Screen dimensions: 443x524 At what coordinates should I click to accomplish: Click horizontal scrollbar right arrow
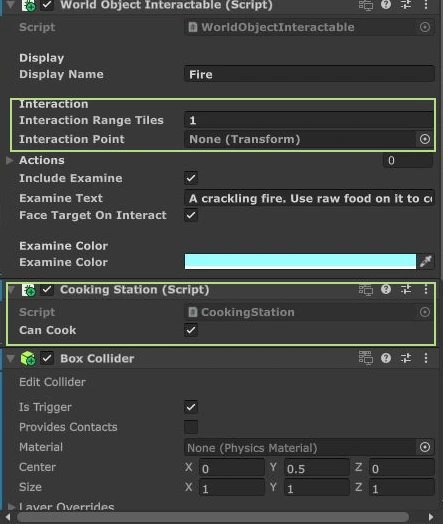pos(431,517)
